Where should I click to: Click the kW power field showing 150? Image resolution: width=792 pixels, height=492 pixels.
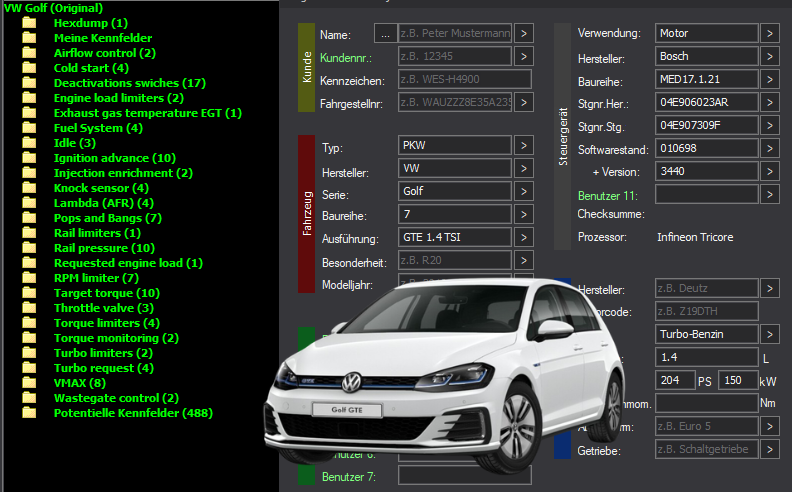[738, 380]
